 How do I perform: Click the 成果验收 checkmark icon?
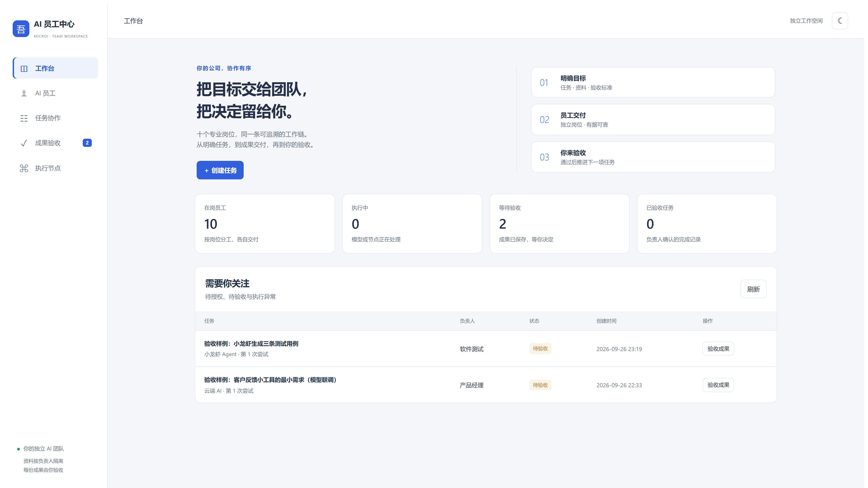click(x=24, y=143)
